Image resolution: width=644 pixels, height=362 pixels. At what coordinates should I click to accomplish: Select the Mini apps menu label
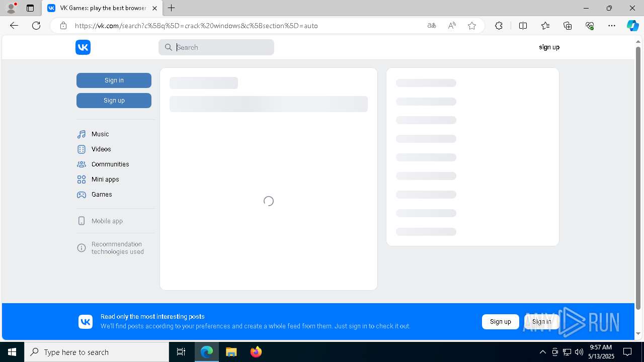coord(105,179)
